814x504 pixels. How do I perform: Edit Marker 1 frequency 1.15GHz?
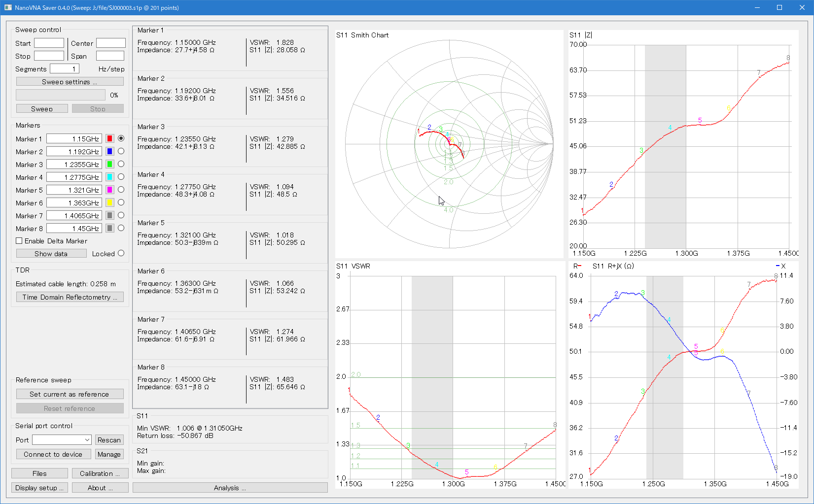pos(74,138)
